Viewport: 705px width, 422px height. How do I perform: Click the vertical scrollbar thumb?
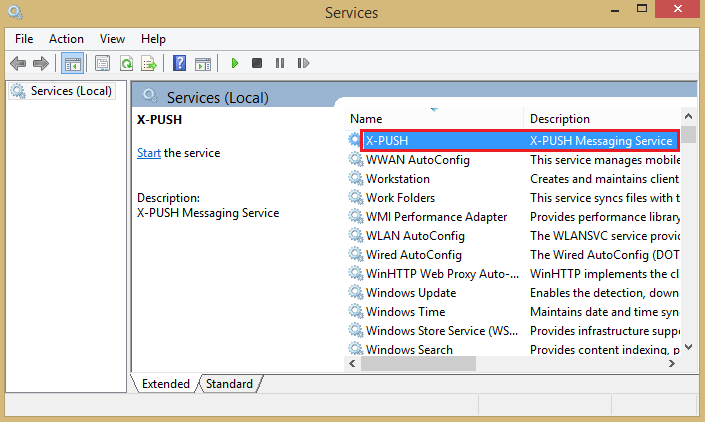click(x=688, y=134)
